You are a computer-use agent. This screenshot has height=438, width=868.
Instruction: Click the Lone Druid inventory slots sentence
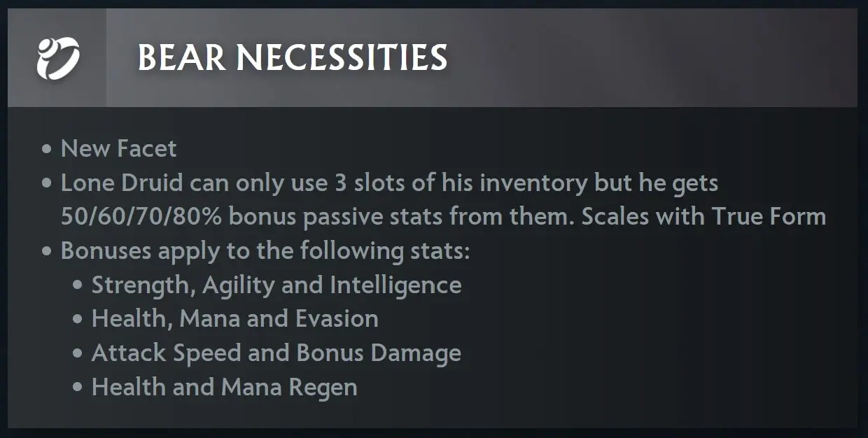click(x=389, y=183)
